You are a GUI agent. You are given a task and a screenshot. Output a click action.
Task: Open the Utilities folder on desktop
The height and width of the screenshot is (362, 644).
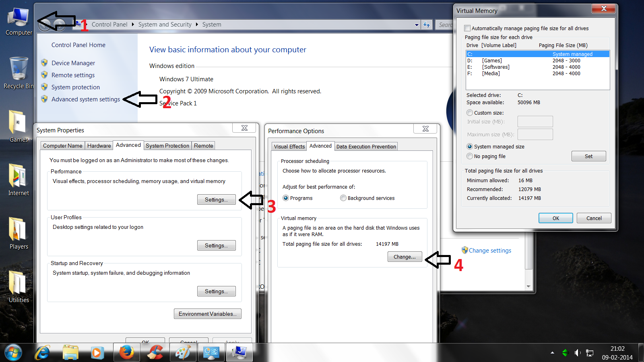pos(19,287)
